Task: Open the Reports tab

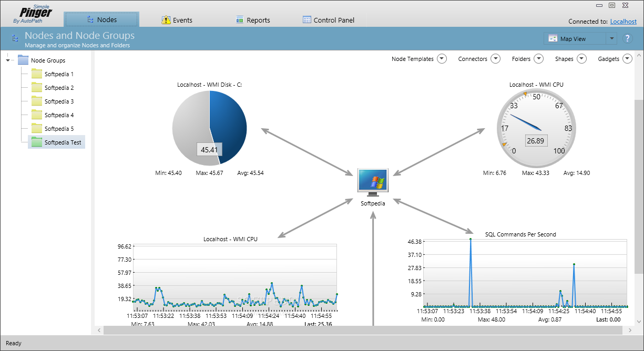Action: tap(252, 20)
